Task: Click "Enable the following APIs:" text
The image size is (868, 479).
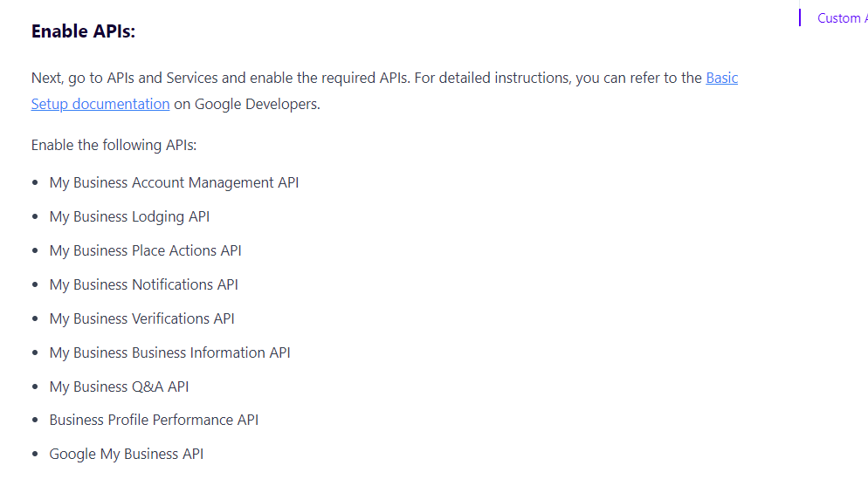Action: [x=114, y=145]
